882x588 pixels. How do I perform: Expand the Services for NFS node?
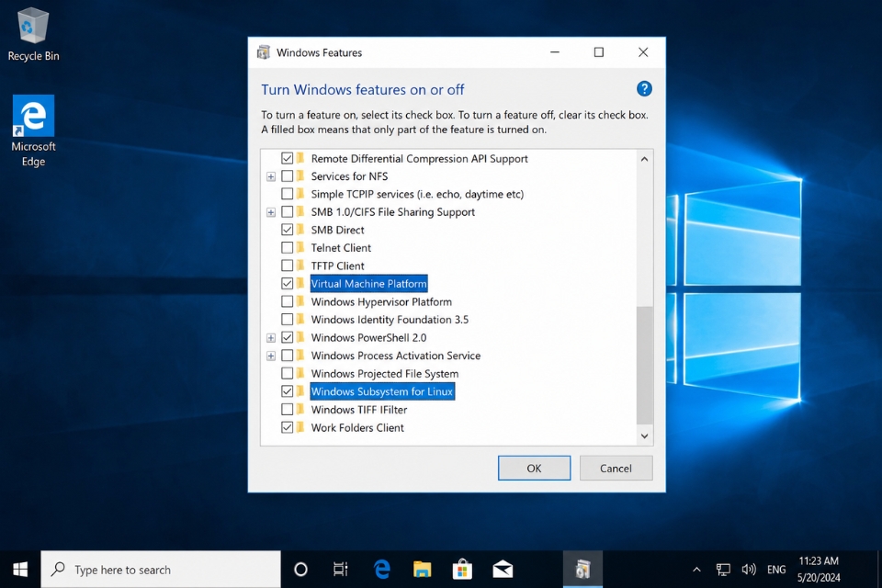coord(271,176)
